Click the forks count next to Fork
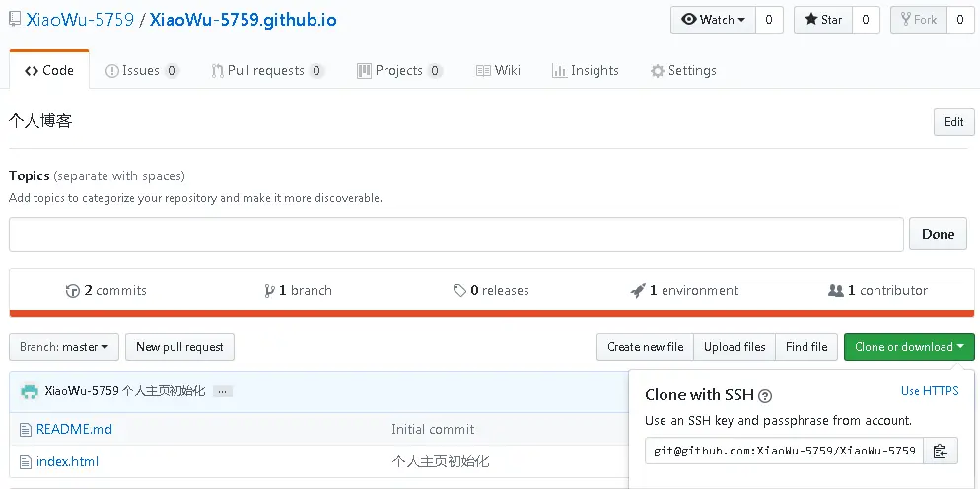 tap(960, 20)
